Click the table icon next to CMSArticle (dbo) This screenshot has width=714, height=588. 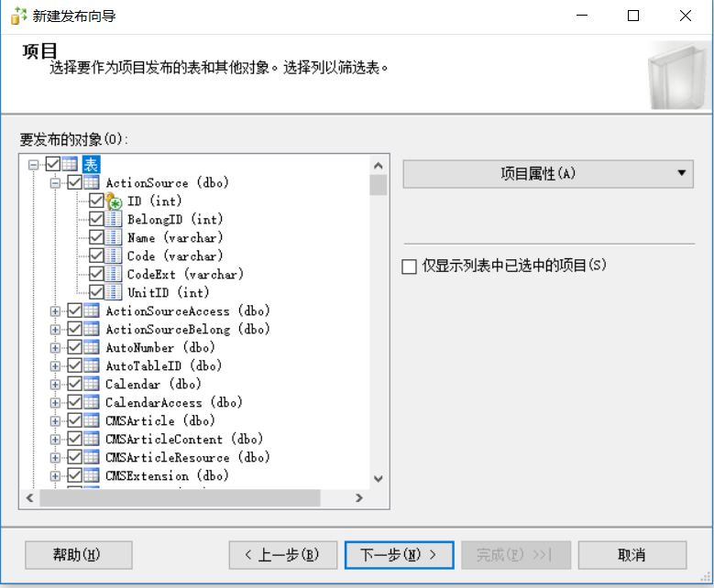(92, 421)
